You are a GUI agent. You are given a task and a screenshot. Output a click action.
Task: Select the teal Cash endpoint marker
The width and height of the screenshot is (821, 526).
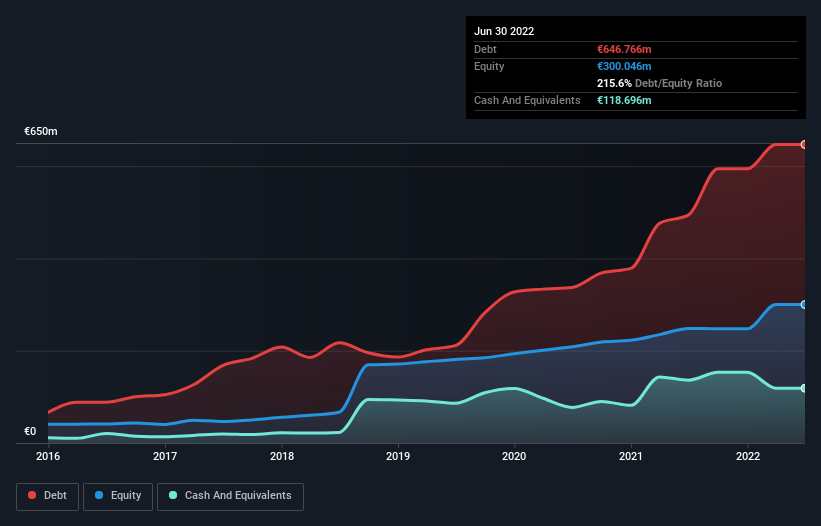click(803, 388)
